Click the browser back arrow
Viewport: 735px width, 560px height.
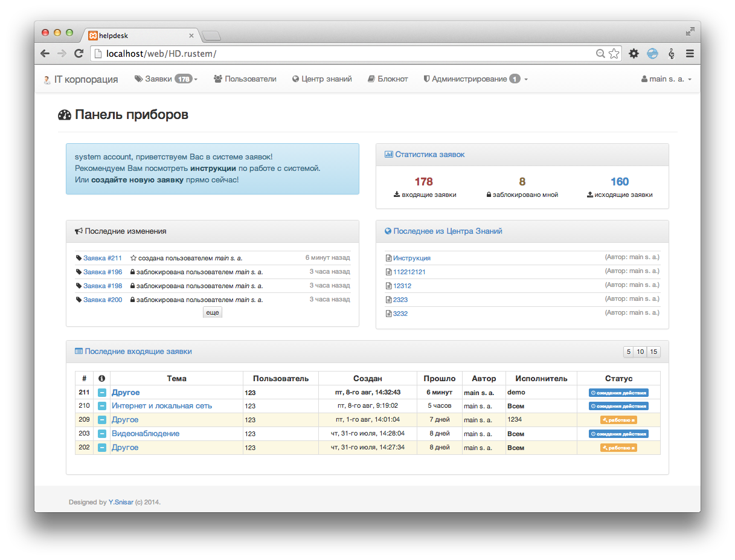point(45,54)
